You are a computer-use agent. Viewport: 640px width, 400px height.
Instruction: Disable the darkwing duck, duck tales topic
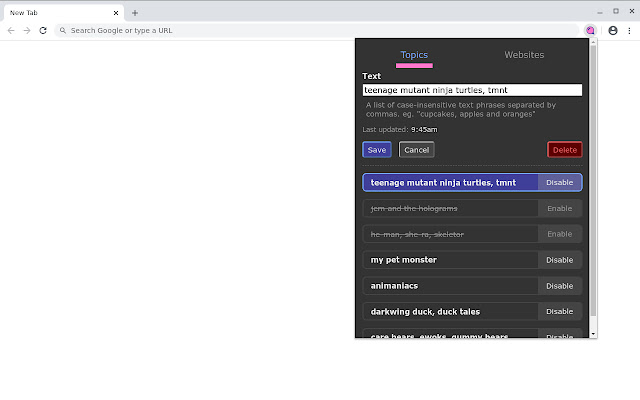click(x=560, y=311)
